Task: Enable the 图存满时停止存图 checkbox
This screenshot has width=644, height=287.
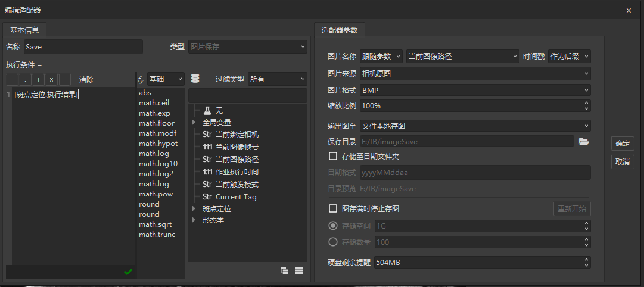Action: click(334, 209)
